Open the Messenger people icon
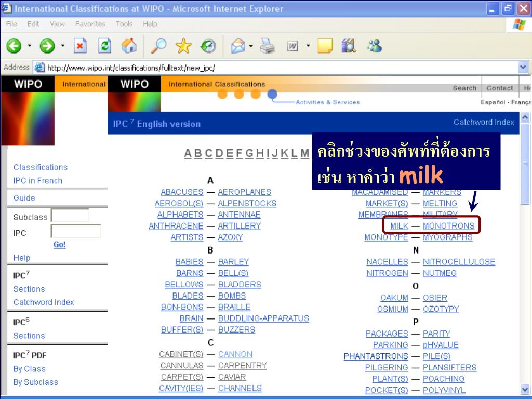 pyautogui.click(x=375, y=46)
